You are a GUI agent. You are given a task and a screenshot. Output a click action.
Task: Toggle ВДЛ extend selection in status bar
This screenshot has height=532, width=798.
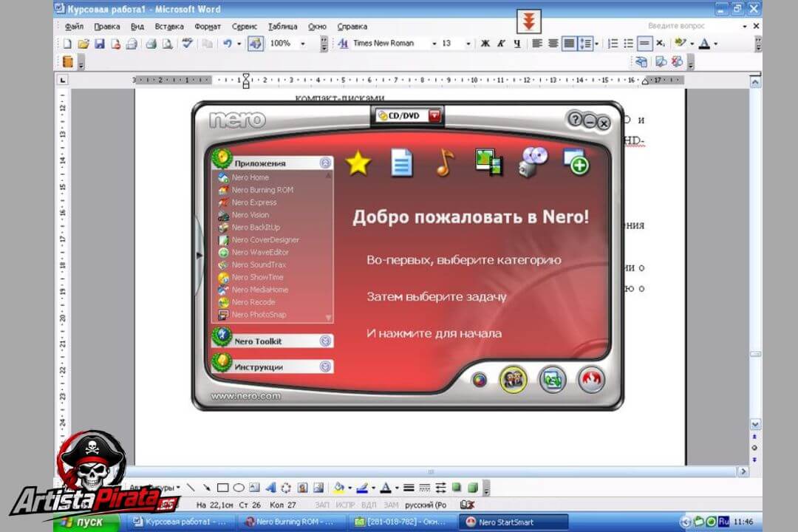coord(369,505)
